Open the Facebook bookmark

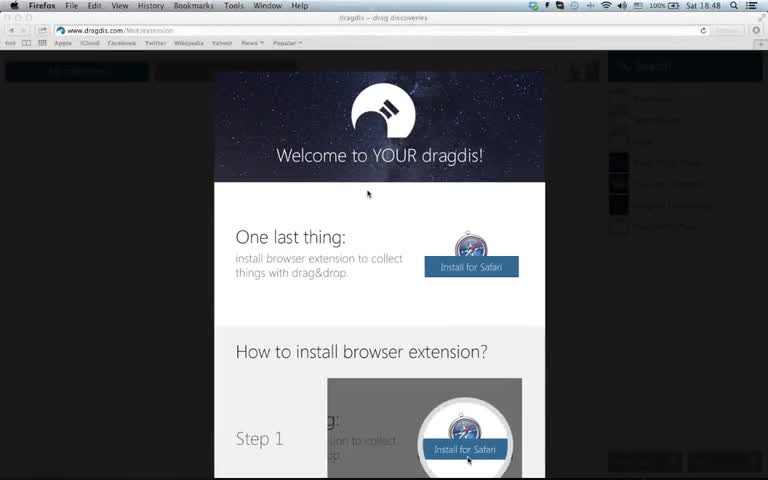121,43
